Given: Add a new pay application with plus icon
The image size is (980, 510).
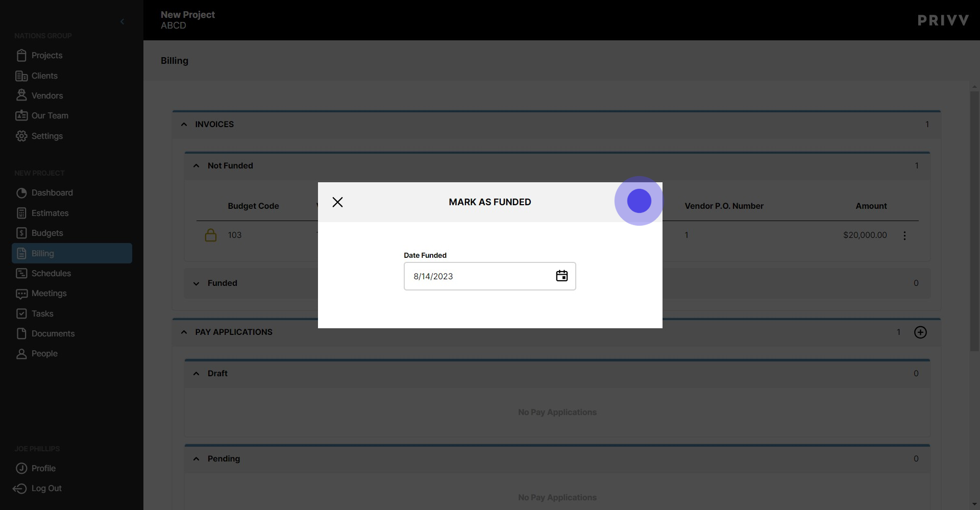Looking at the screenshot, I should [x=920, y=332].
